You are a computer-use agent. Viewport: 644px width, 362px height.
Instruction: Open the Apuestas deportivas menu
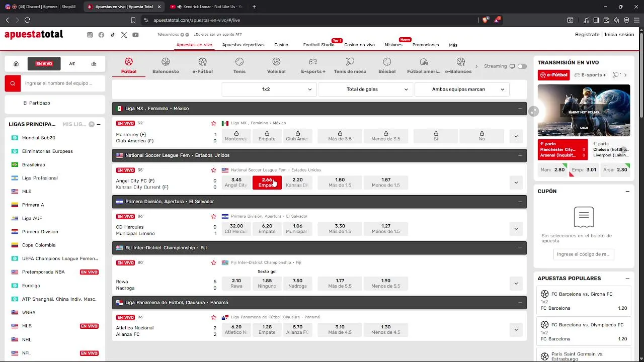pyautogui.click(x=243, y=45)
